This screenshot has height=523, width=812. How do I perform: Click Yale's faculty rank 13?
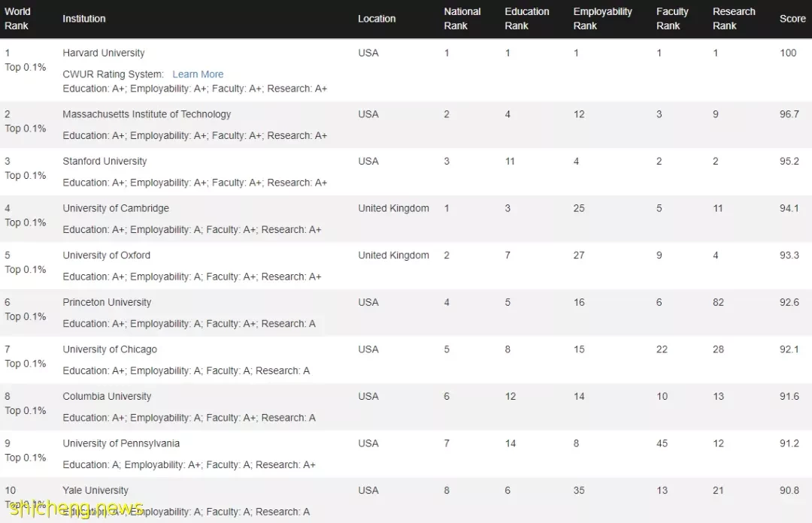(x=662, y=491)
